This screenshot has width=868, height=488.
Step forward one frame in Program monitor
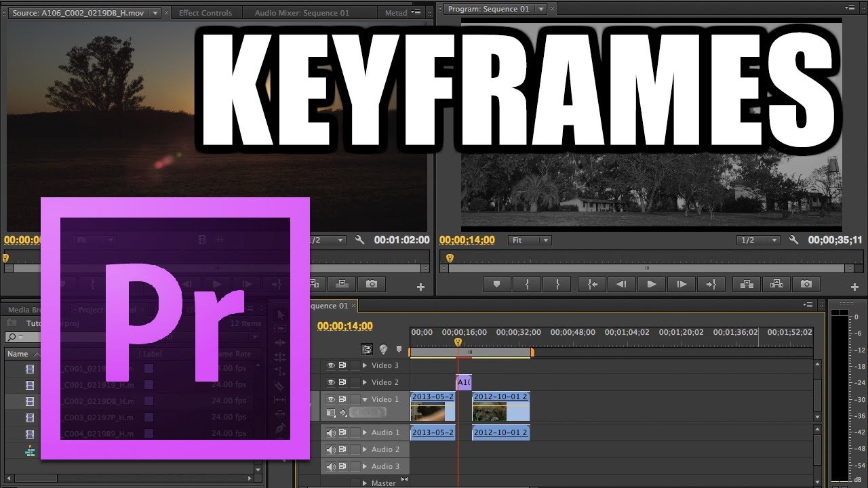click(682, 285)
